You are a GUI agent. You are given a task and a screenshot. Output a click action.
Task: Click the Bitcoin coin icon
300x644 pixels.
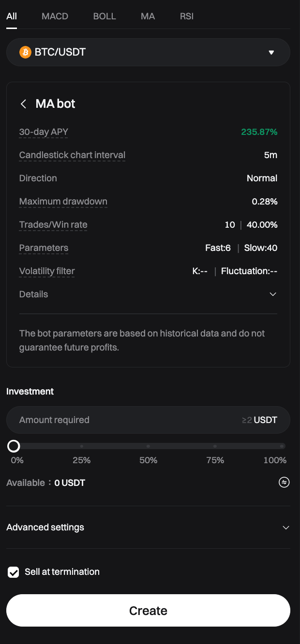pos(25,52)
